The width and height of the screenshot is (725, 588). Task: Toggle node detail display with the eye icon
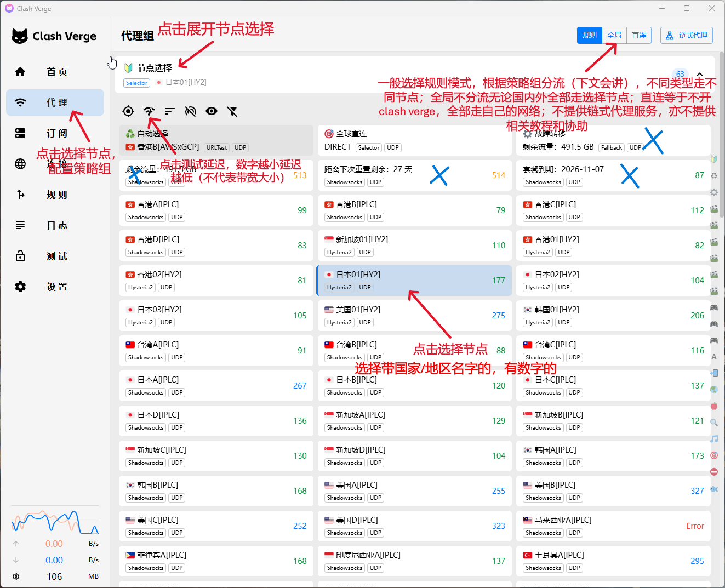(212, 111)
